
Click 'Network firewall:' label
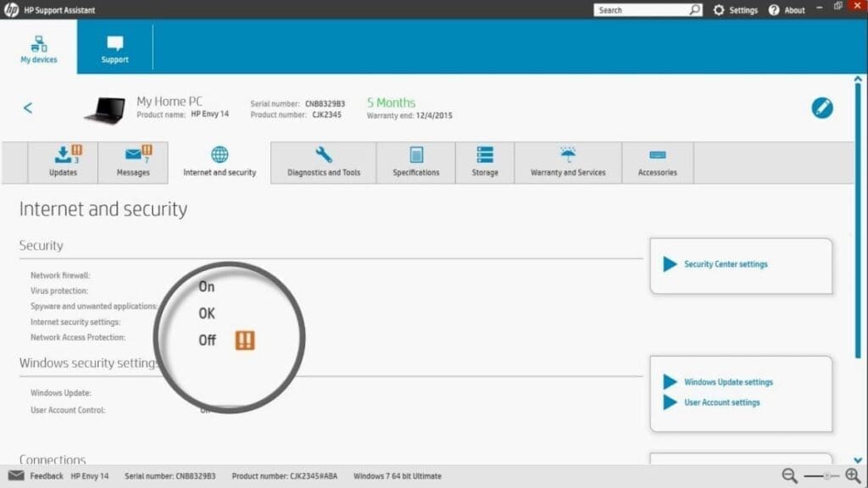point(60,275)
